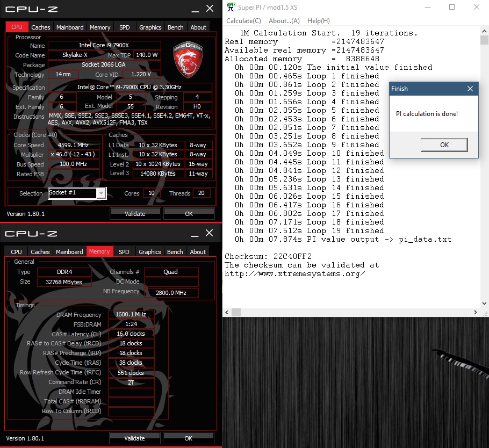Minimize the bottom CPU-Z window

[x=195, y=235]
